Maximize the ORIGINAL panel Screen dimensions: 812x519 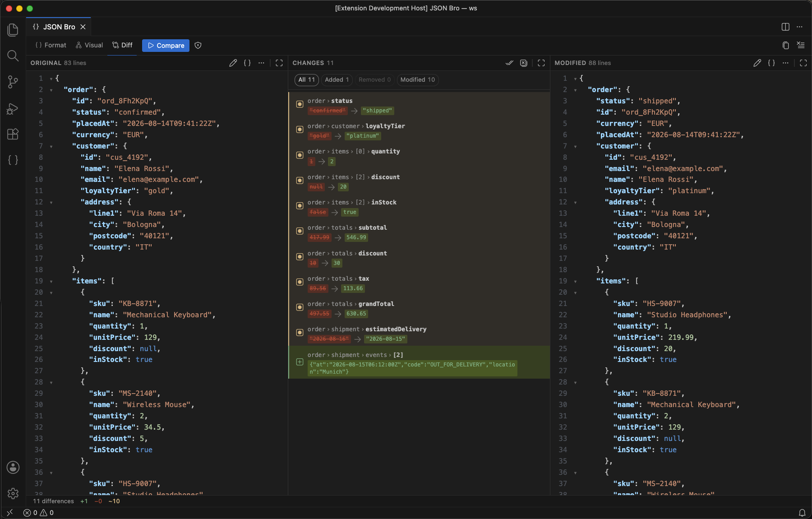[x=279, y=63]
